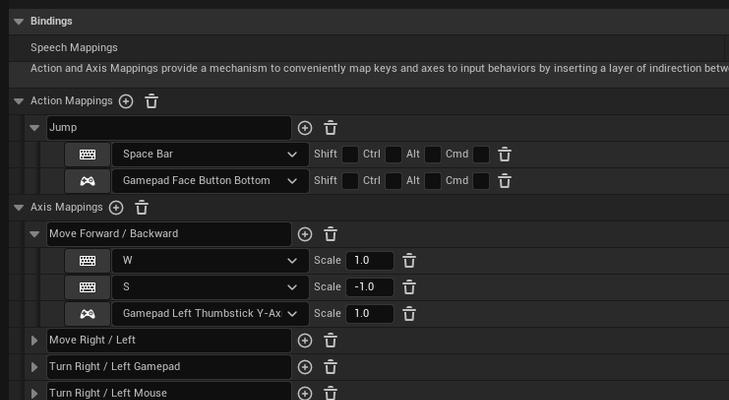
Task: Collapse the Move Forward / Backward mapping
Action: click(34, 234)
